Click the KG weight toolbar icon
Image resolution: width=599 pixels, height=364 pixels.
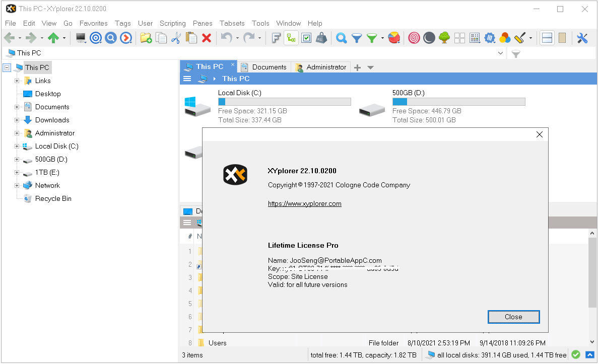[321, 38]
